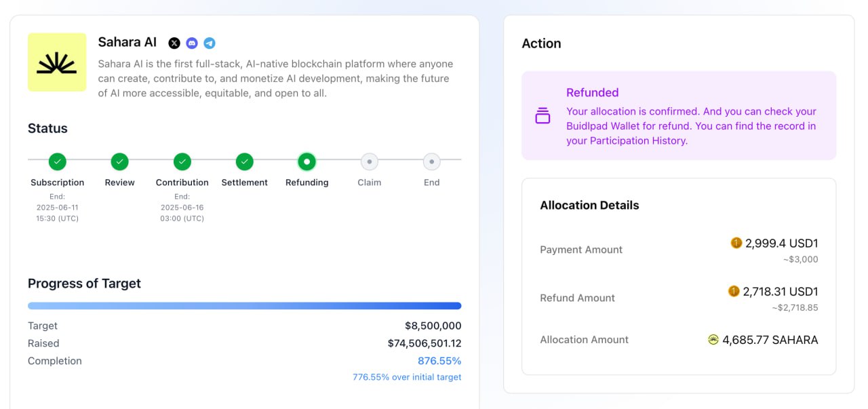Click the '~$3,000' estimate text
868x409 pixels.
click(x=801, y=259)
